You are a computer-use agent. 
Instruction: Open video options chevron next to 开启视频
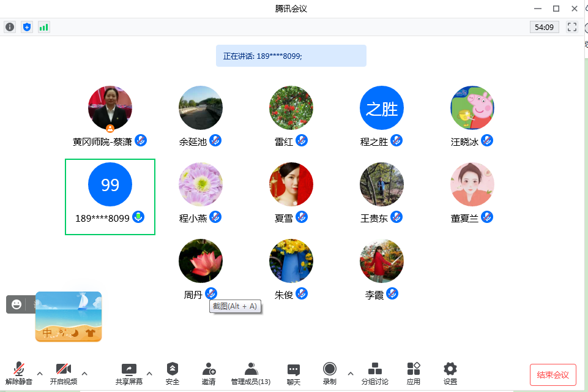(x=85, y=374)
